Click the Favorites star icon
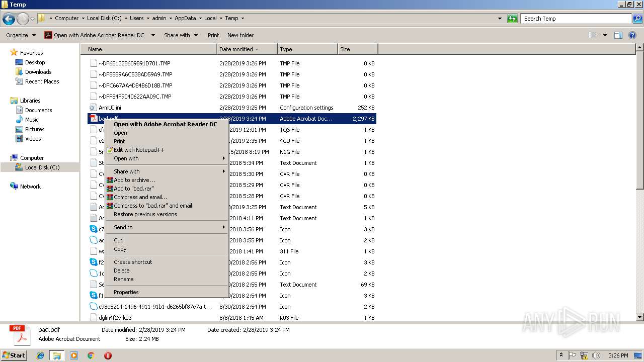Viewport: 644px width, 362px height. pos(14,52)
